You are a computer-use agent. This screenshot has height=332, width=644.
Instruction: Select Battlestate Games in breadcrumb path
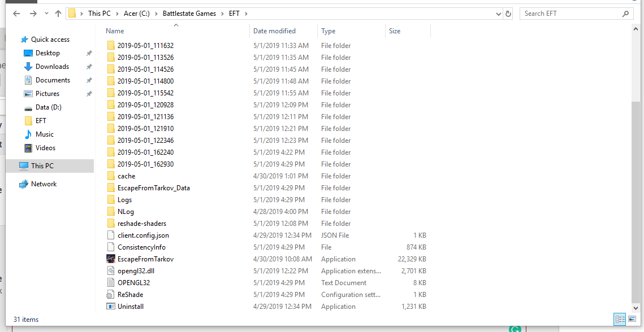[x=189, y=14]
